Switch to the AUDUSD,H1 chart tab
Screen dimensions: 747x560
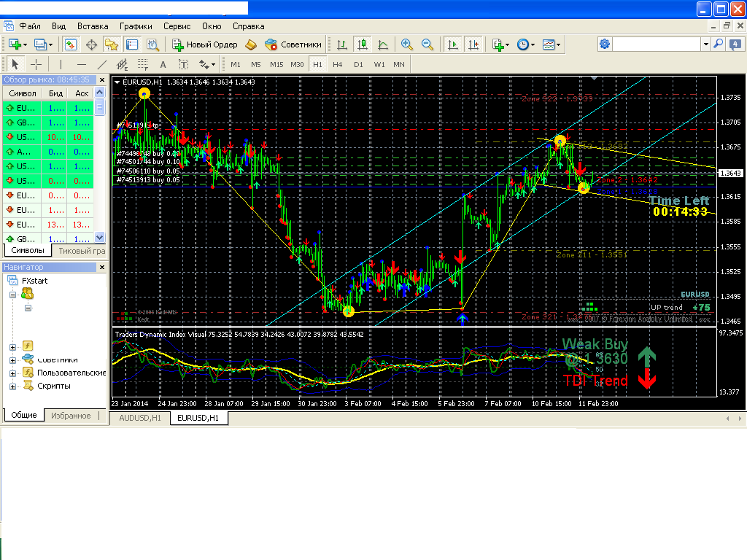(140, 418)
